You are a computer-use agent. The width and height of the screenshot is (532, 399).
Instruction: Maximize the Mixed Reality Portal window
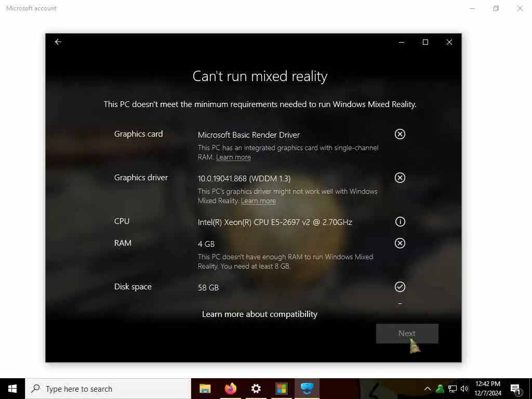[425, 42]
